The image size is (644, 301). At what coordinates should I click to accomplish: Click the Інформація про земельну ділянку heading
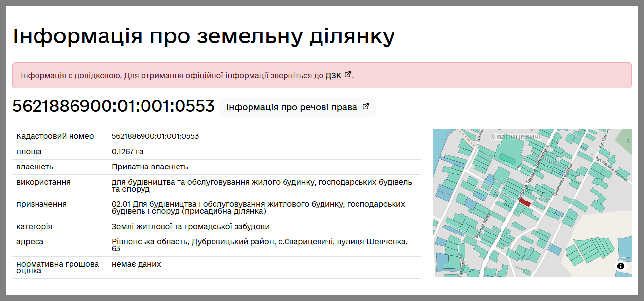coord(204,36)
